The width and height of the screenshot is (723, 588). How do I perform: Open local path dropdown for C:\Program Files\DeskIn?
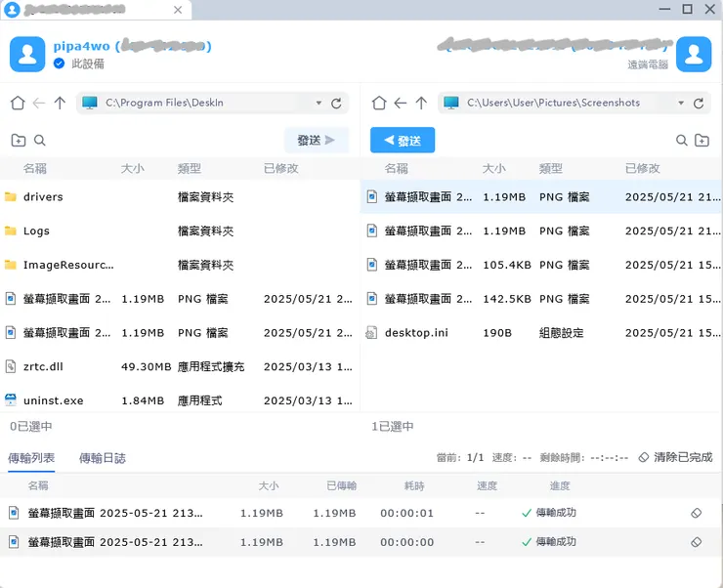tap(319, 103)
